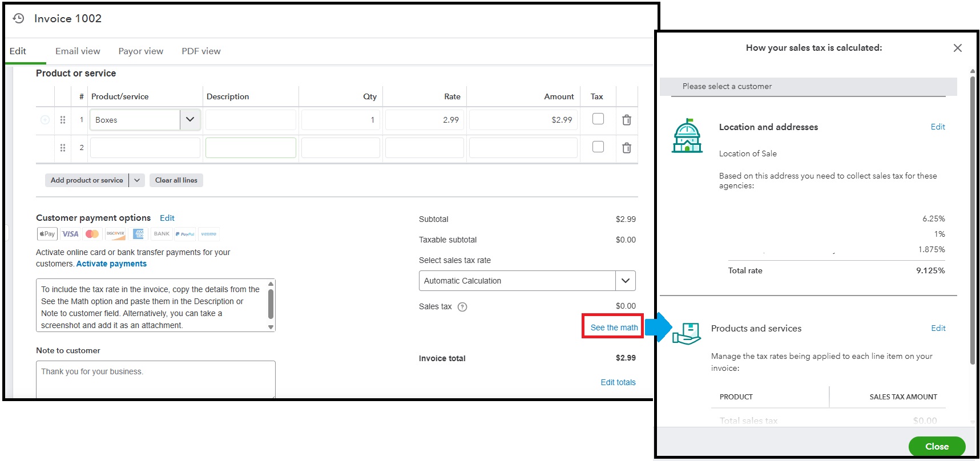This screenshot has width=980, height=461.
Task: Switch to the Payor view tab
Action: coord(141,51)
